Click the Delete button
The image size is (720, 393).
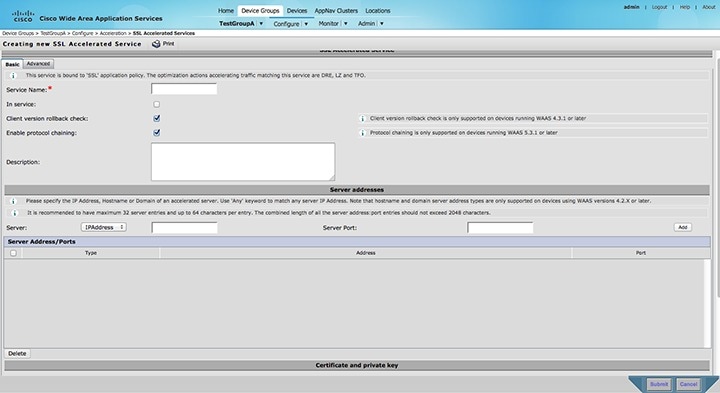(17, 354)
